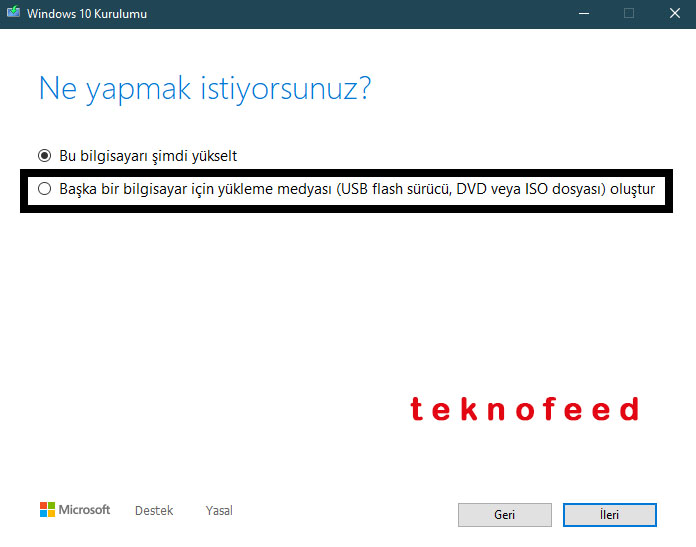696x547 pixels.
Task: Click the red teknofeed watermark
Action: pyautogui.click(x=524, y=409)
